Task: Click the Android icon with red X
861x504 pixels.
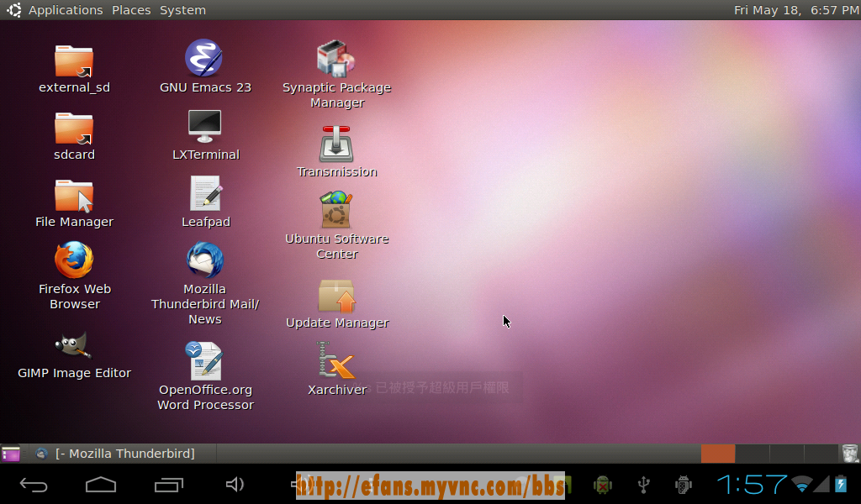Action: (x=602, y=484)
